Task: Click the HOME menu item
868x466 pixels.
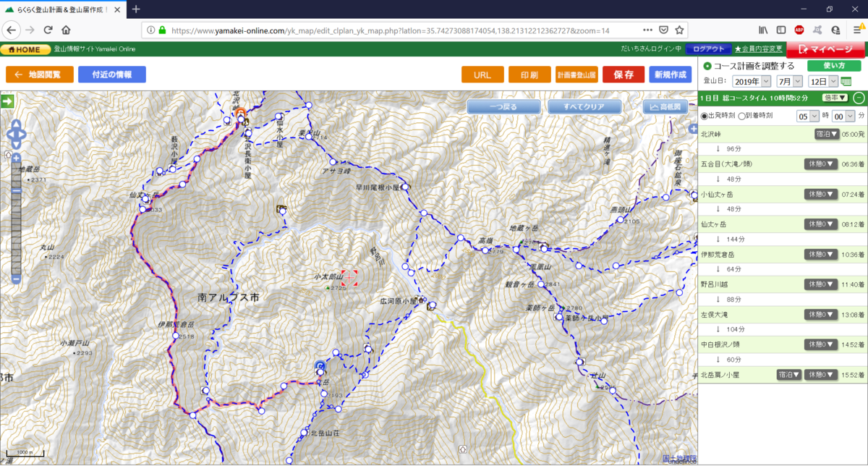Action: coord(25,49)
